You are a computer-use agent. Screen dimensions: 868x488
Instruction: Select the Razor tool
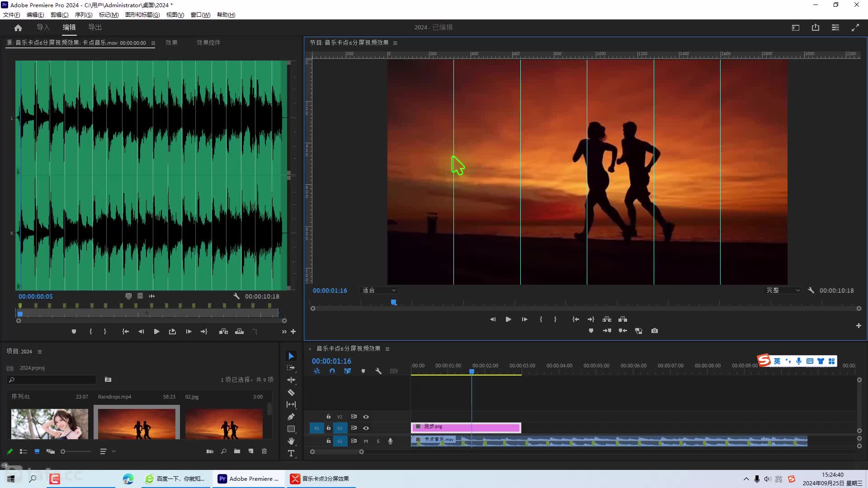pyautogui.click(x=291, y=392)
